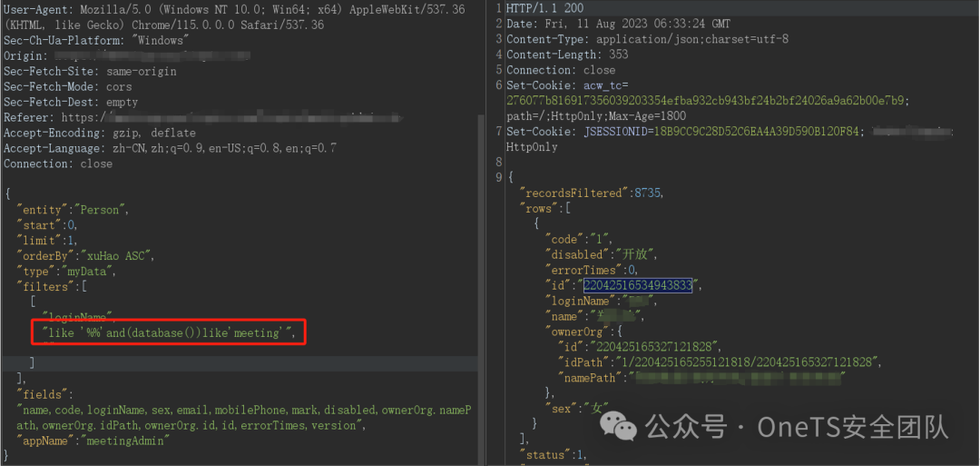Click the "orderBy":"xuHao ASC" parameter
The width and height of the screenshot is (980, 466).
[85, 256]
